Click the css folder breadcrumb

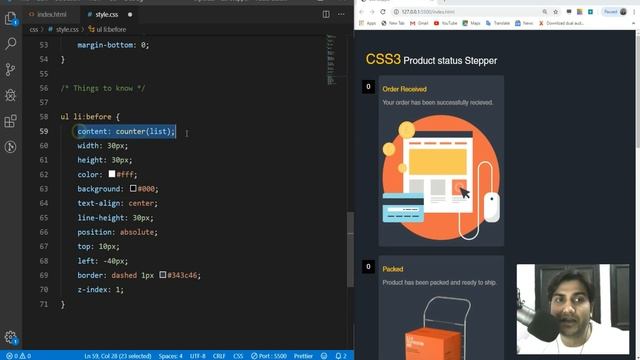tap(33, 29)
